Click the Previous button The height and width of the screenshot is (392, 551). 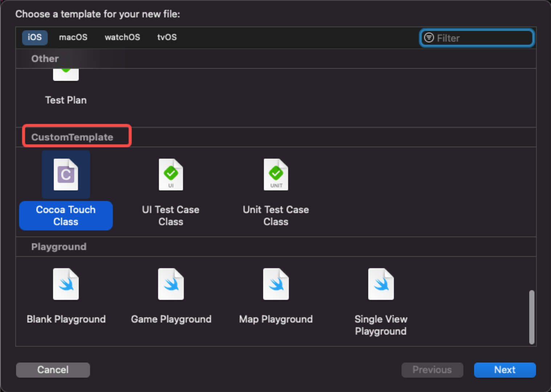(x=432, y=370)
